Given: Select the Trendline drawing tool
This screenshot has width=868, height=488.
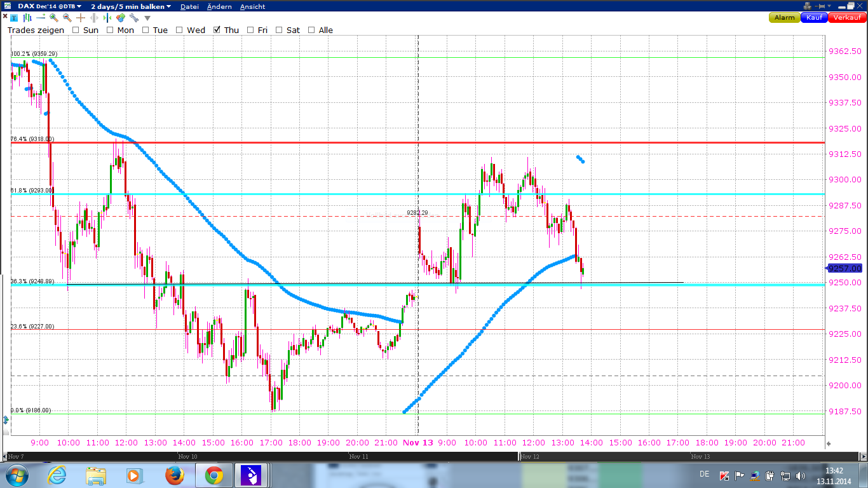Looking at the screenshot, I should point(40,18).
